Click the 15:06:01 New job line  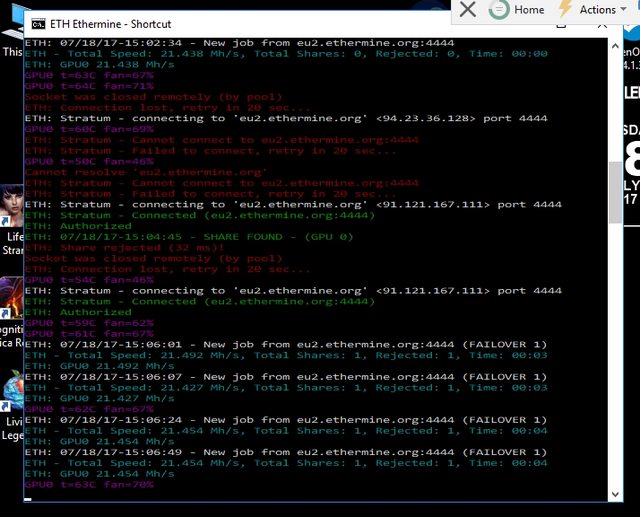click(286, 344)
